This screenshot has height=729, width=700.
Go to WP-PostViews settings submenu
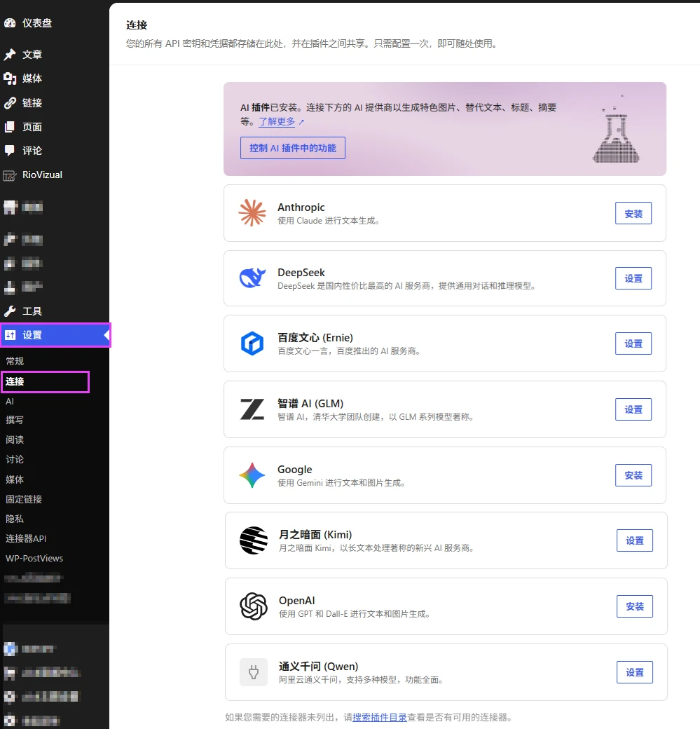(34, 558)
